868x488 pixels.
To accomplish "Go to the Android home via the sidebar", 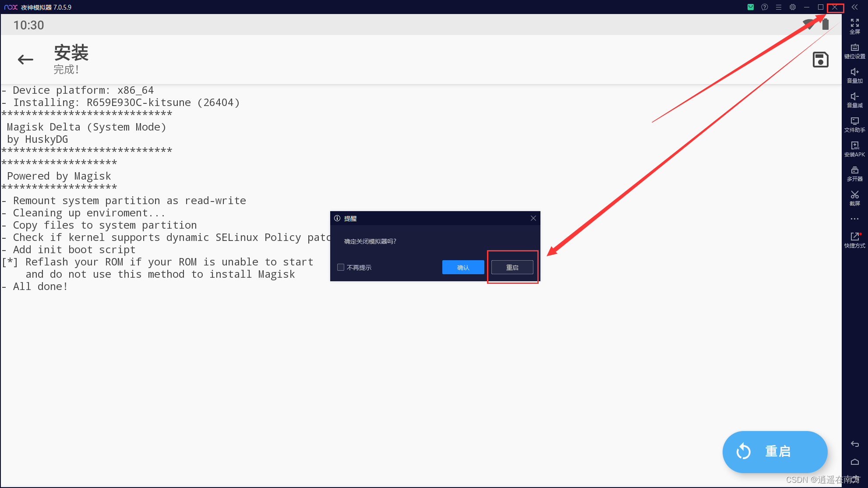I will 854,462.
